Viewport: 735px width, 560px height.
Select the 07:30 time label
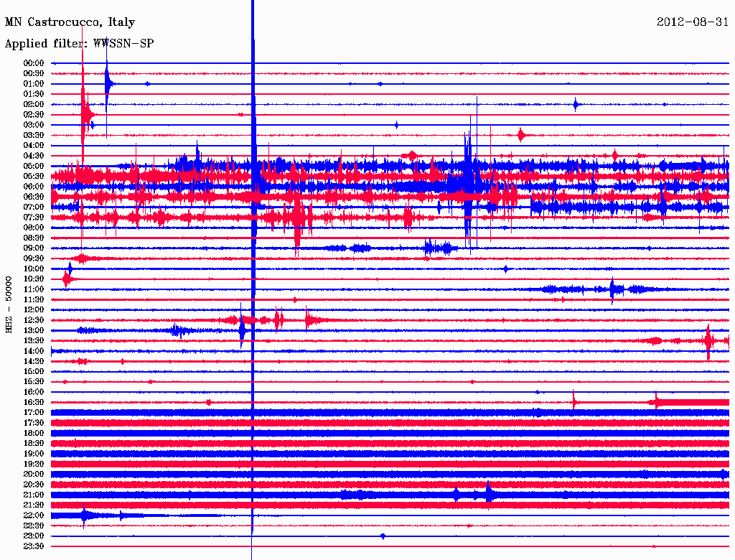pyautogui.click(x=34, y=218)
